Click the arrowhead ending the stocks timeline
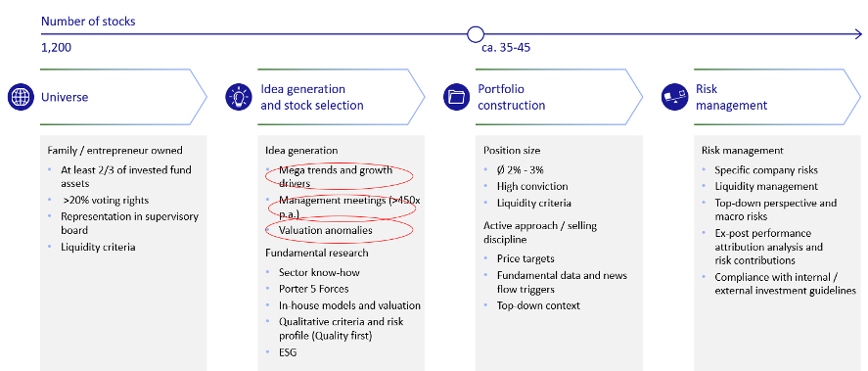 (857, 34)
